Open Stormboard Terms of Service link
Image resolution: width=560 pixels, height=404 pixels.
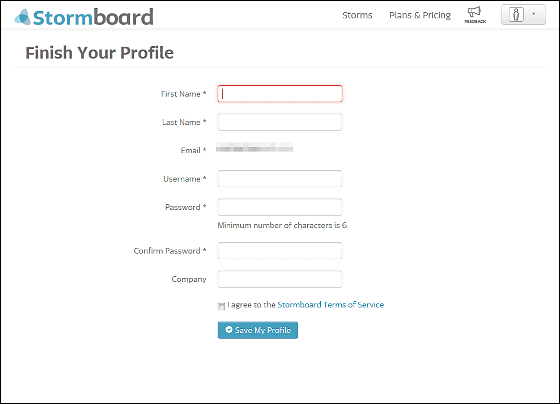331,305
